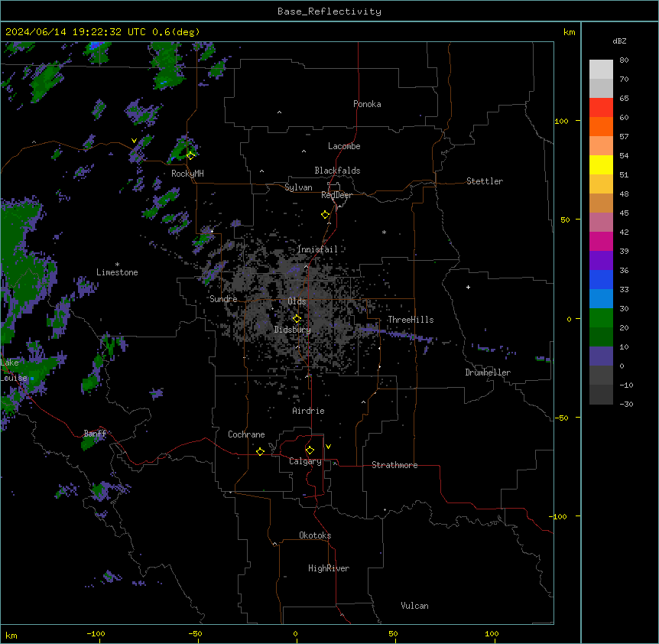Click the yellow diamond marker above Didsbury
This screenshot has height=644, width=659.
297,318
